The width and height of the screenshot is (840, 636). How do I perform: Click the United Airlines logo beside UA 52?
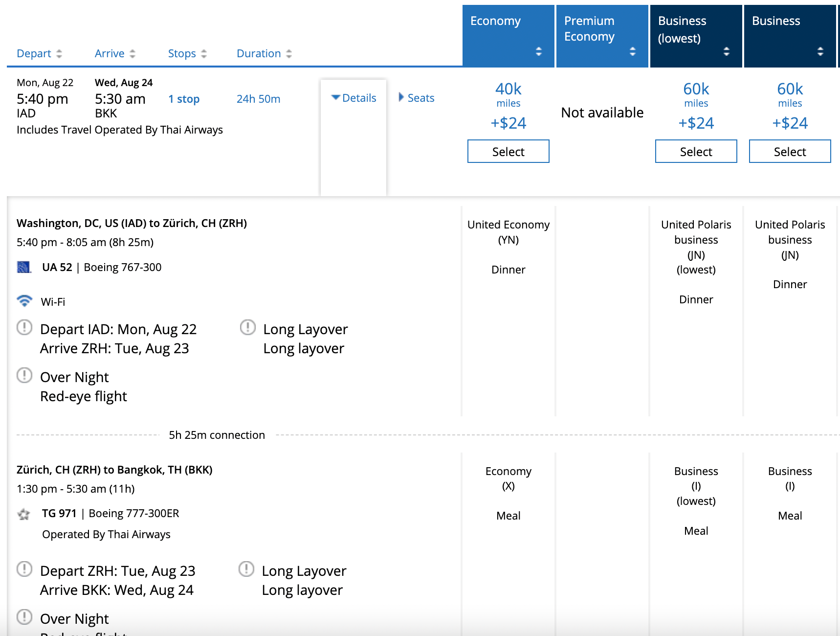[x=23, y=267]
